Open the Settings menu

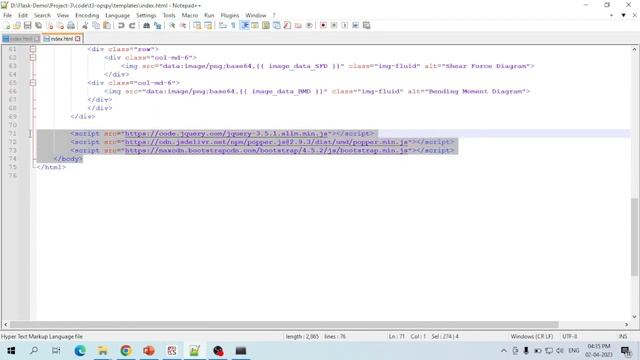point(146,15)
